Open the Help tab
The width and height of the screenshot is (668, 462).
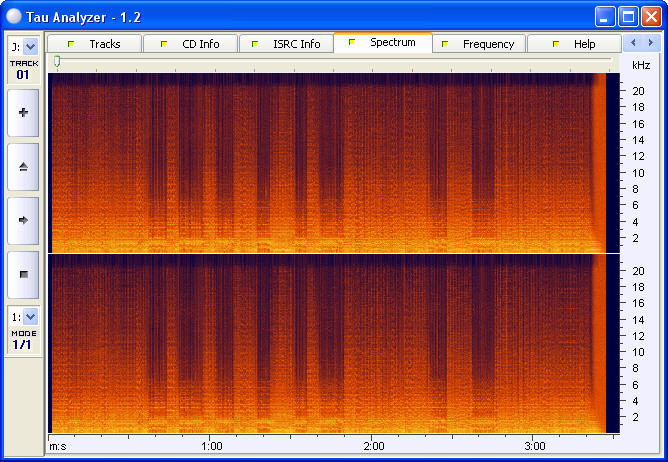(574, 44)
